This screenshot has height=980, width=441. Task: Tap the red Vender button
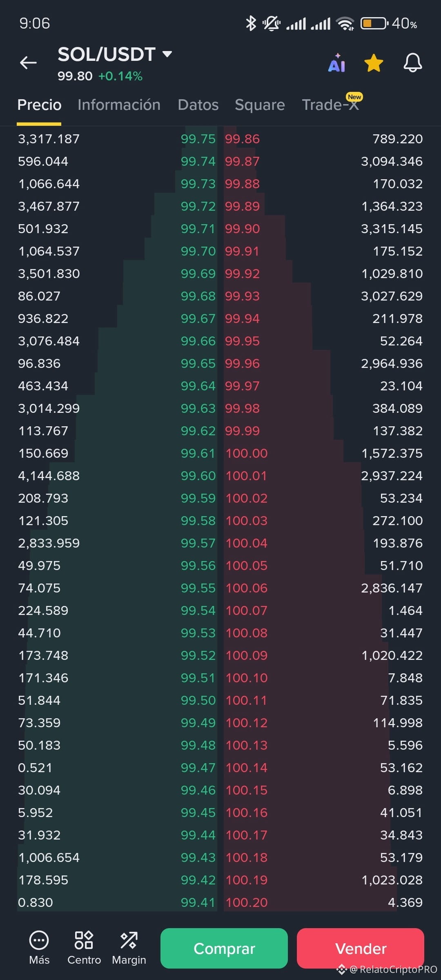[x=361, y=948]
